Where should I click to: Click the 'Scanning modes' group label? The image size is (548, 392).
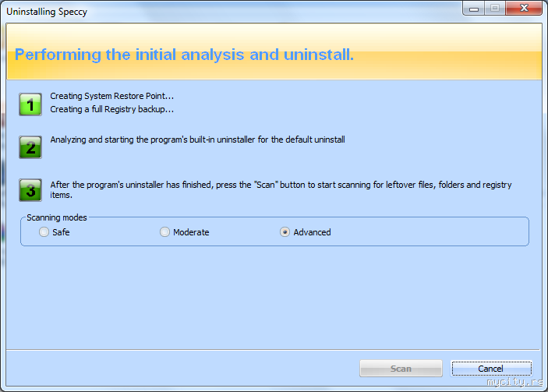pyautogui.click(x=57, y=217)
